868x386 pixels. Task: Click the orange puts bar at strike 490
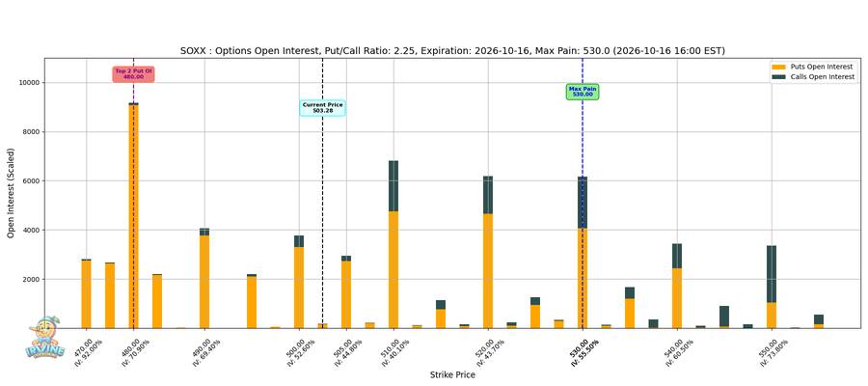coord(204,282)
